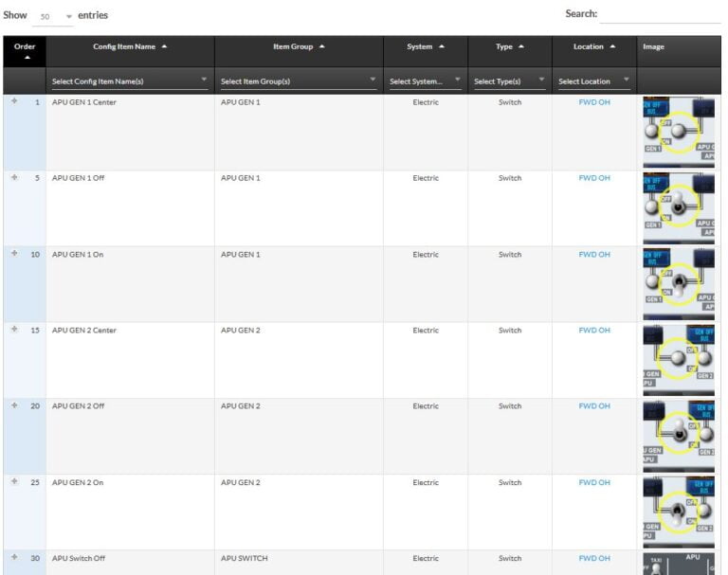Screen dimensions: 728x575
Task: Click drag handle icon for row 1
Action: (13, 102)
